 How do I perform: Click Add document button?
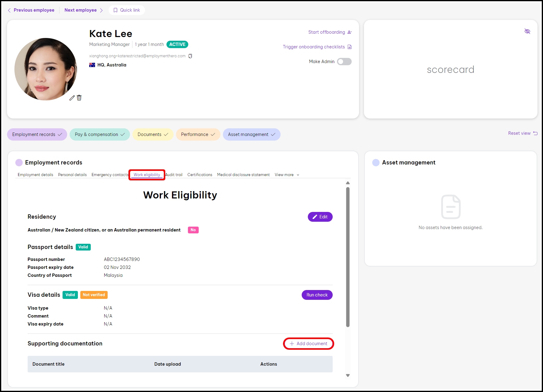tap(308, 344)
